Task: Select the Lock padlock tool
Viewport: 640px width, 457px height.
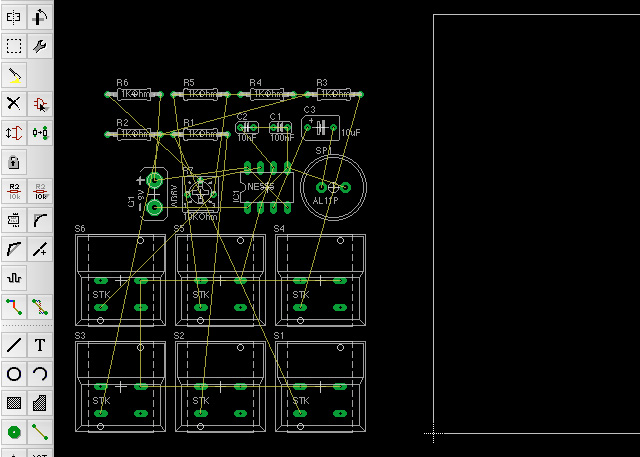Action: [14, 161]
